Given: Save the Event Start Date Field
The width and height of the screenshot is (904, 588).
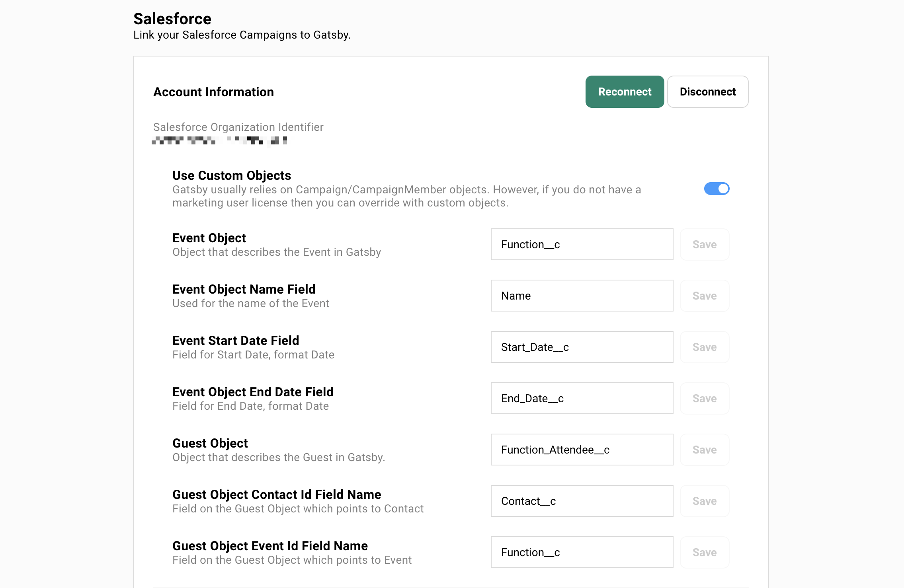Looking at the screenshot, I should (704, 347).
